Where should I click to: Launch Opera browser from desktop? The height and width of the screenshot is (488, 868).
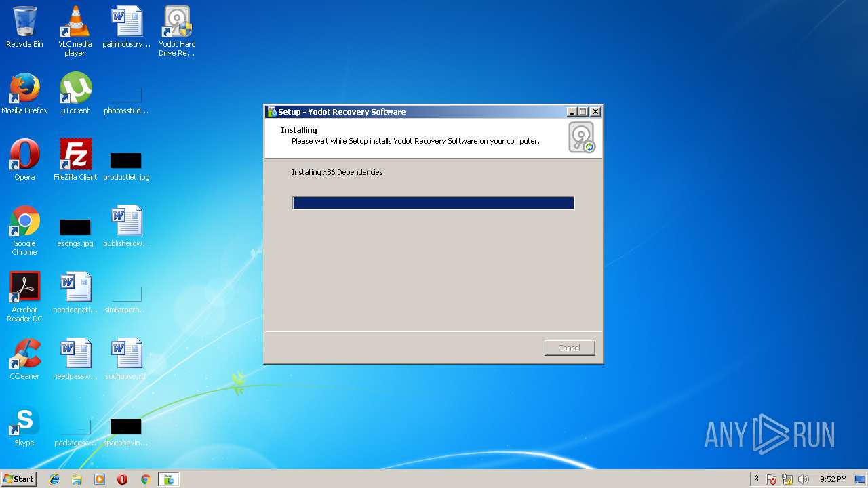pos(24,160)
